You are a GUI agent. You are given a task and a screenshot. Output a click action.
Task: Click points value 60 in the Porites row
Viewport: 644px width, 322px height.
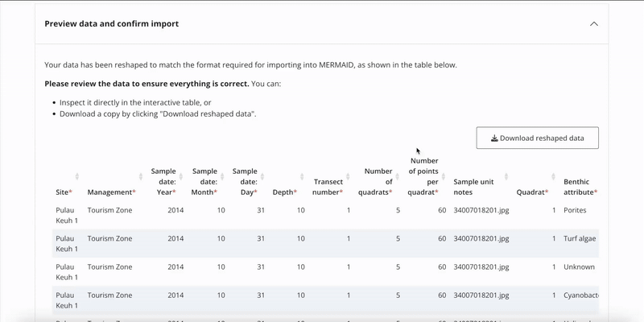click(441, 210)
